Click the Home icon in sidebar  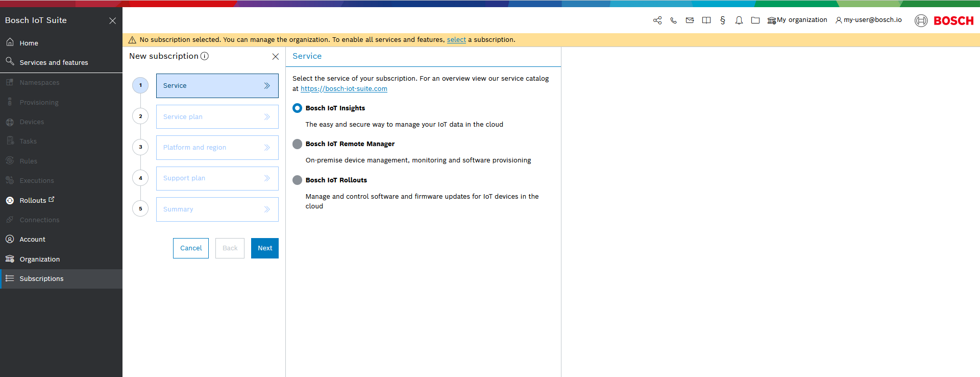pyautogui.click(x=10, y=42)
